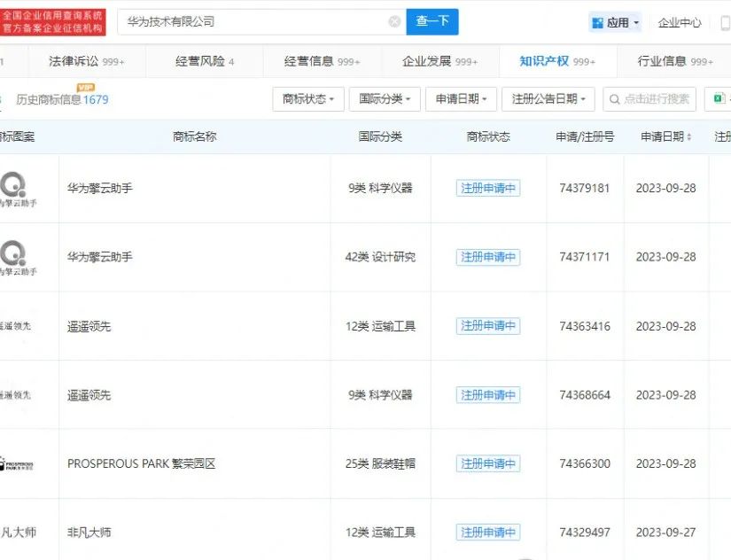Image resolution: width=731 pixels, height=560 pixels.
Task: Click 非凡大师 trademark name
Action: coord(89,532)
